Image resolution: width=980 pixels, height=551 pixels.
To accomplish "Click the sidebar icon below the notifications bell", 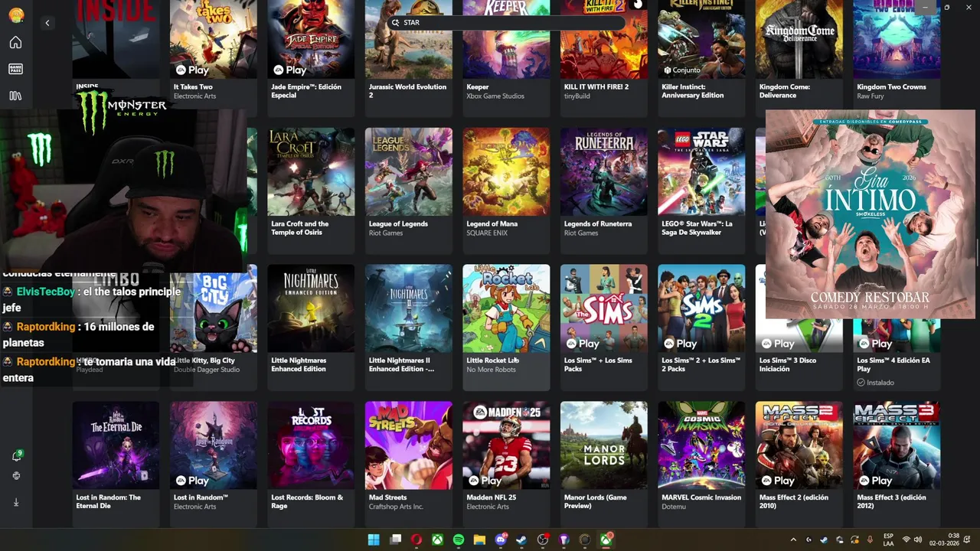I will point(16,476).
